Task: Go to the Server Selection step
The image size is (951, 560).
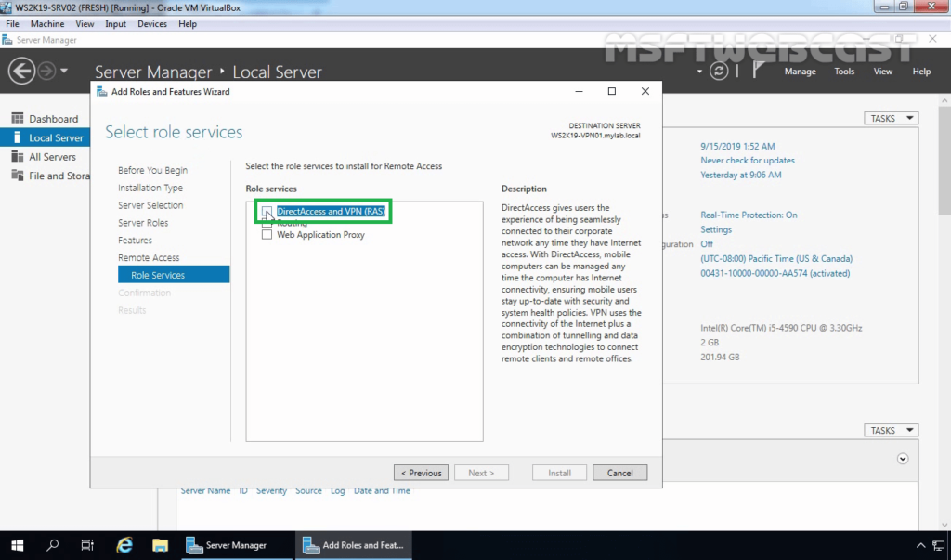Action: click(x=150, y=205)
